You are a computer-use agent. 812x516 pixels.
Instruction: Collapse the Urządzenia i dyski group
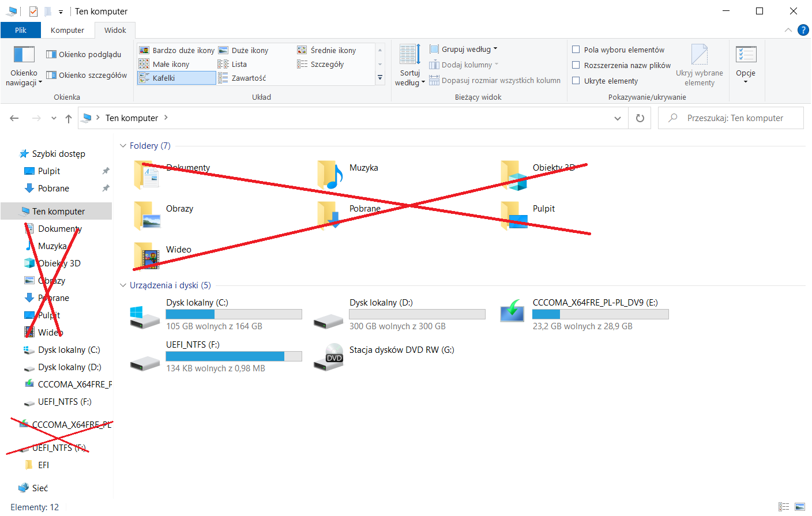click(x=123, y=285)
